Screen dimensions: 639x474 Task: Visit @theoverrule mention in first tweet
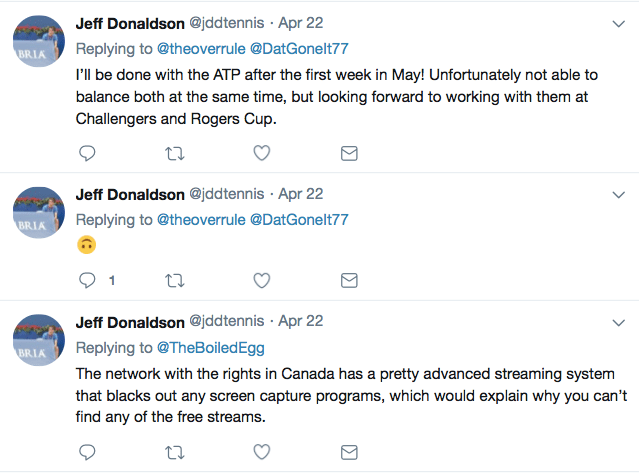[x=200, y=47]
